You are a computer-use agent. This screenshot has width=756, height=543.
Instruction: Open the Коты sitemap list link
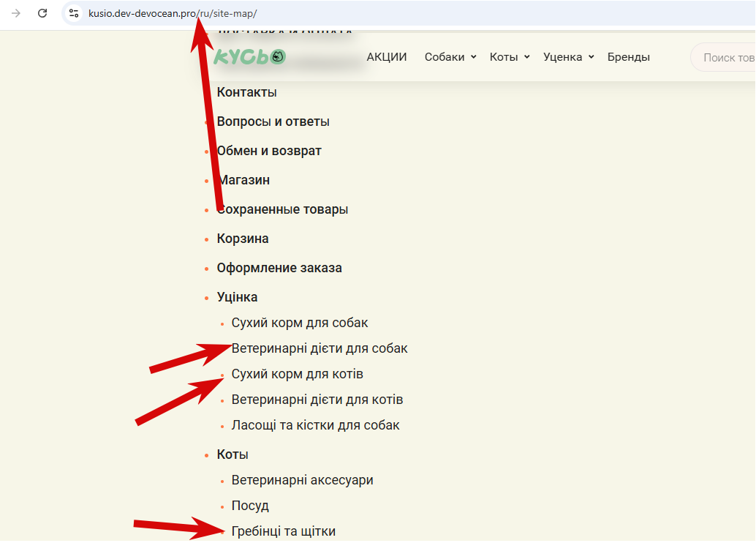[x=233, y=454]
